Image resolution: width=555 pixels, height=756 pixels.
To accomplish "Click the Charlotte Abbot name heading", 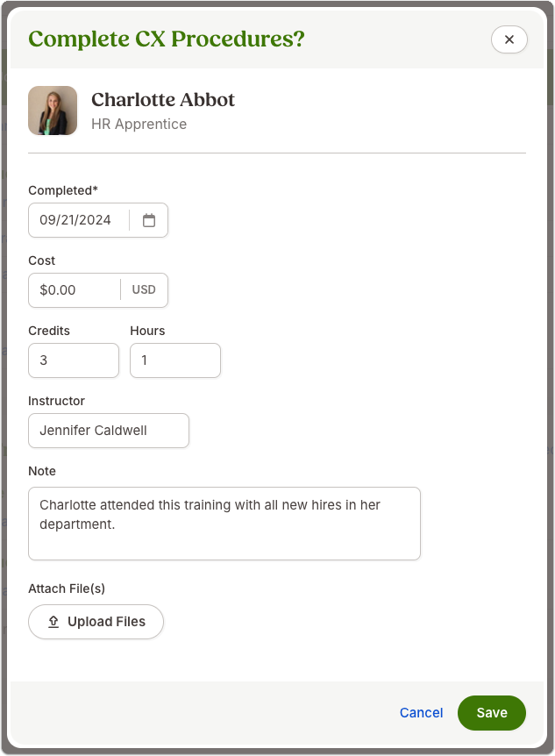I will pyautogui.click(x=163, y=100).
